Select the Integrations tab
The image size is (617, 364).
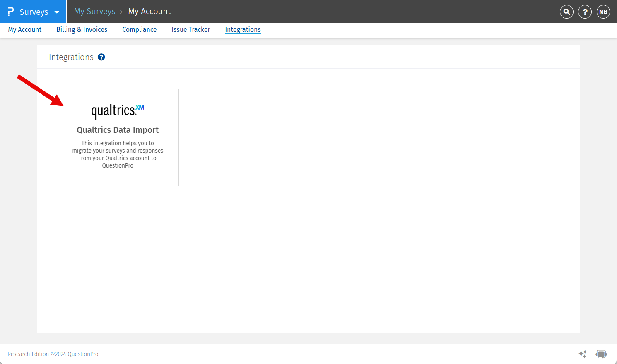pos(243,29)
